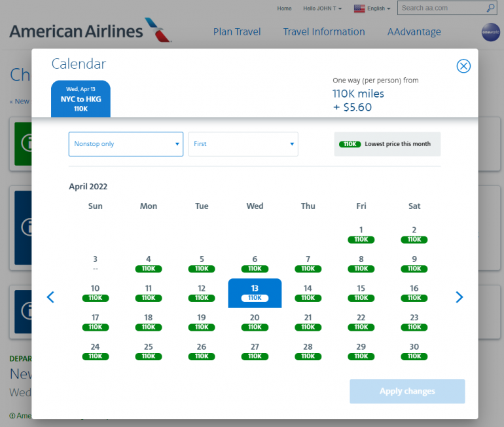Screen dimensions: 504x427
Task: Choose April 30 date cell
Action: point(414,351)
